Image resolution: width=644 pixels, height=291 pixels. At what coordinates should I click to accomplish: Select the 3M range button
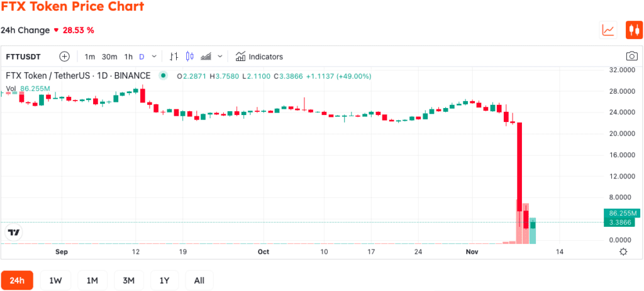pyautogui.click(x=129, y=281)
